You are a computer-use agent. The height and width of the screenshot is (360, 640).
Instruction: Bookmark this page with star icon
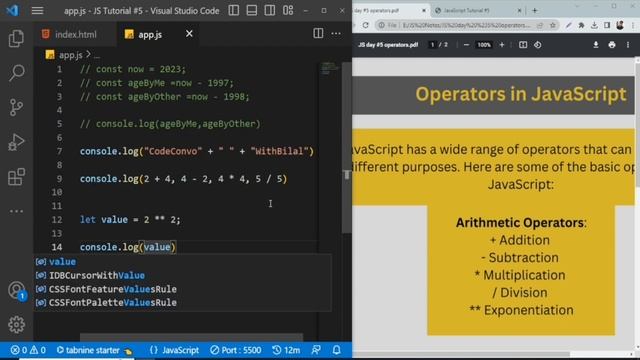click(553, 25)
